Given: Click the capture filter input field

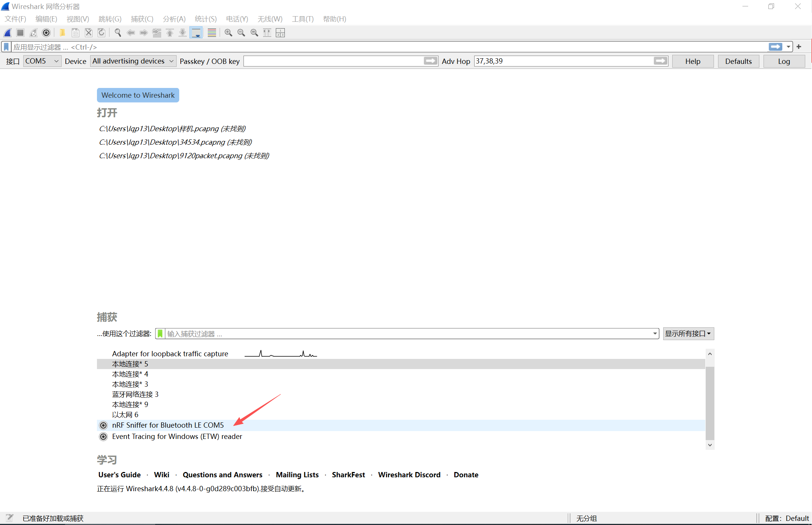Looking at the screenshot, I should point(408,334).
